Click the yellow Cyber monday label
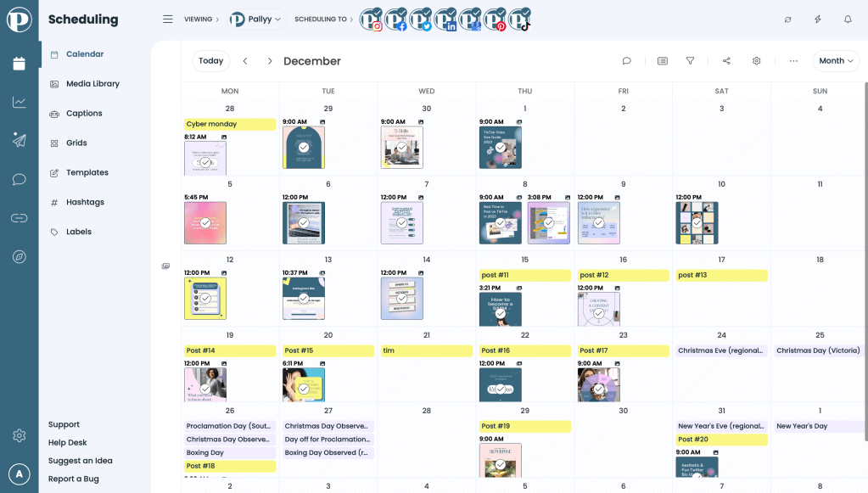The width and height of the screenshot is (868, 493). pos(230,124)
